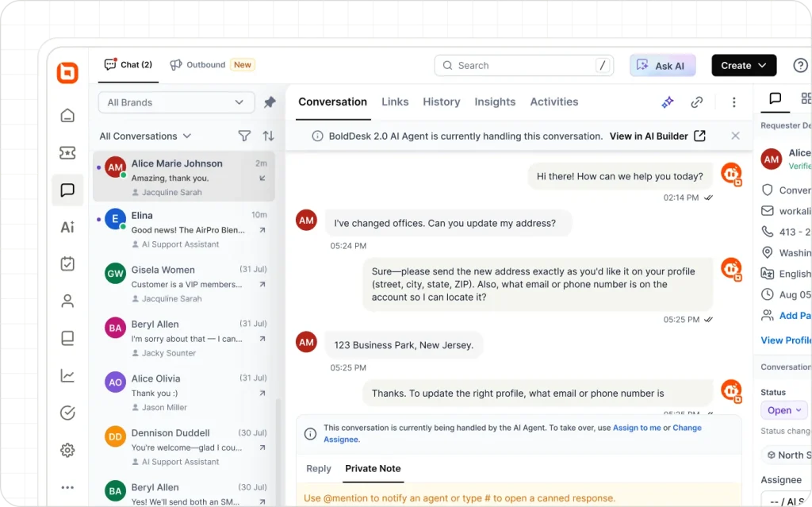Click the email envelope icon in requester details
The height and width of the screenshot is (507, 812).
tap(767, 210)
